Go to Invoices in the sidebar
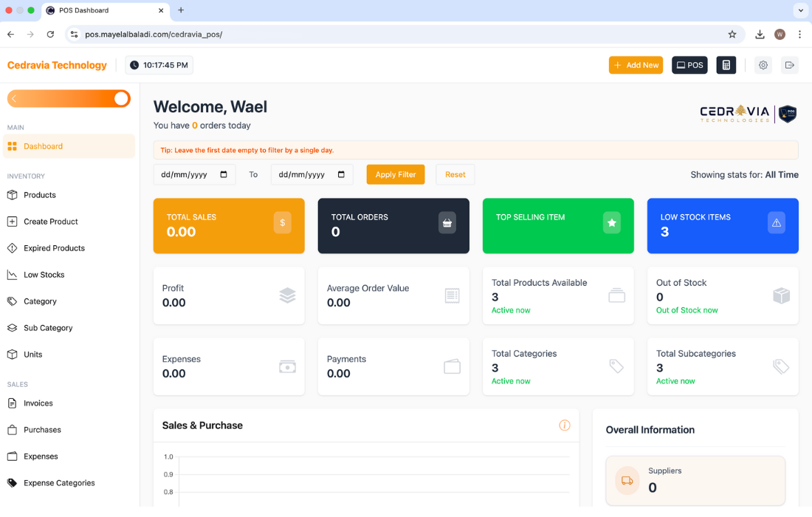Image resolution: width=812 pixels, height=517 pixels. pyautogui.click(x=38, y=403)
